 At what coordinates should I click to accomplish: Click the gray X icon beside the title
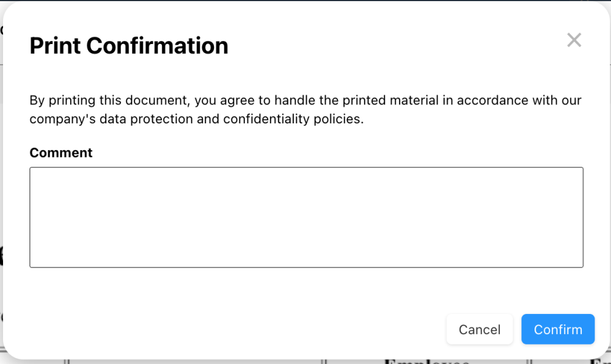[x=574, y=40]
